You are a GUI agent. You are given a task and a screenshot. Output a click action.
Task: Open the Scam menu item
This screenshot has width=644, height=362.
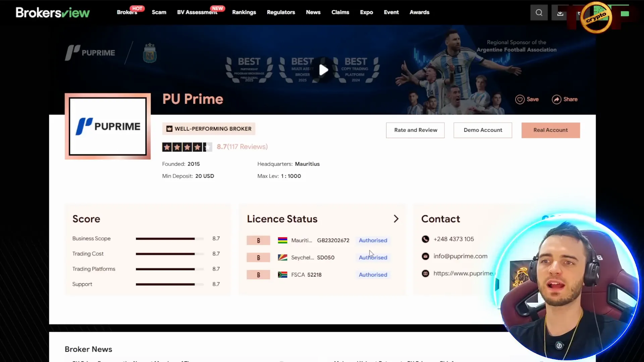click(159, 12)
